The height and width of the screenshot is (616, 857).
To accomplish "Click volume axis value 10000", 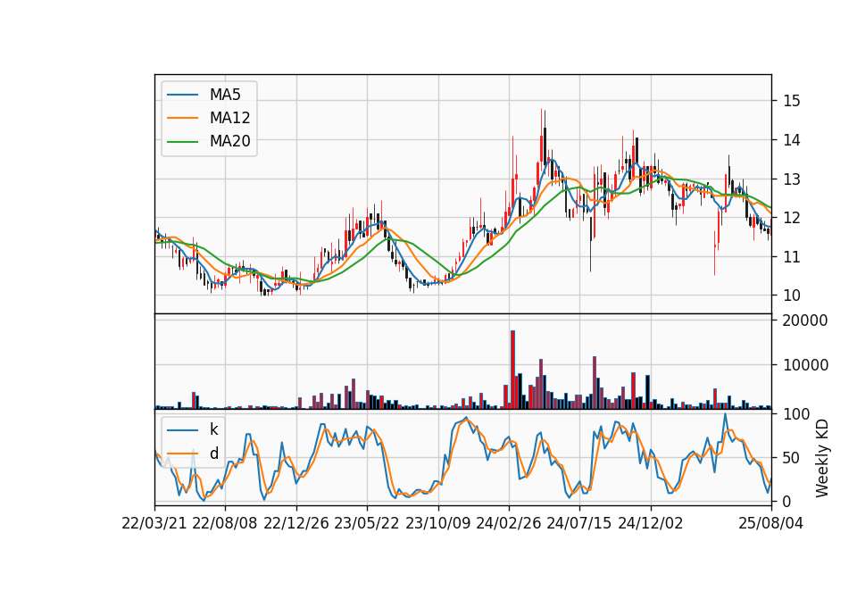I will point(805,365).
